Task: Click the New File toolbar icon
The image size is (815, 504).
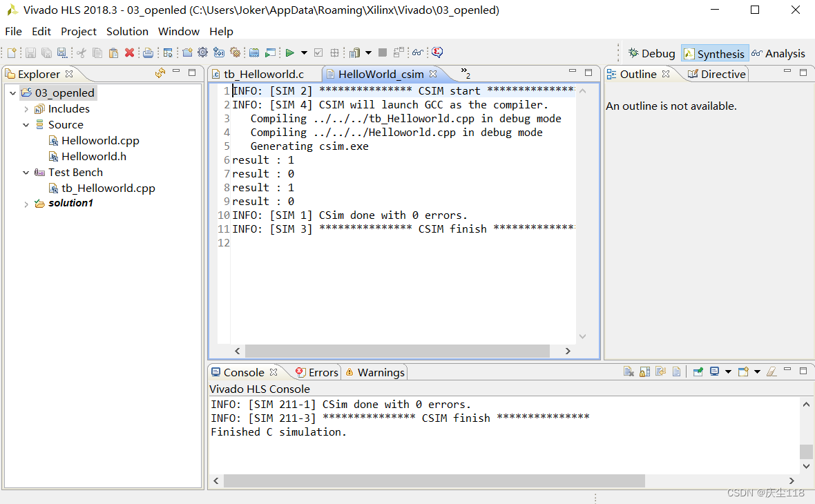Action: 12,52
